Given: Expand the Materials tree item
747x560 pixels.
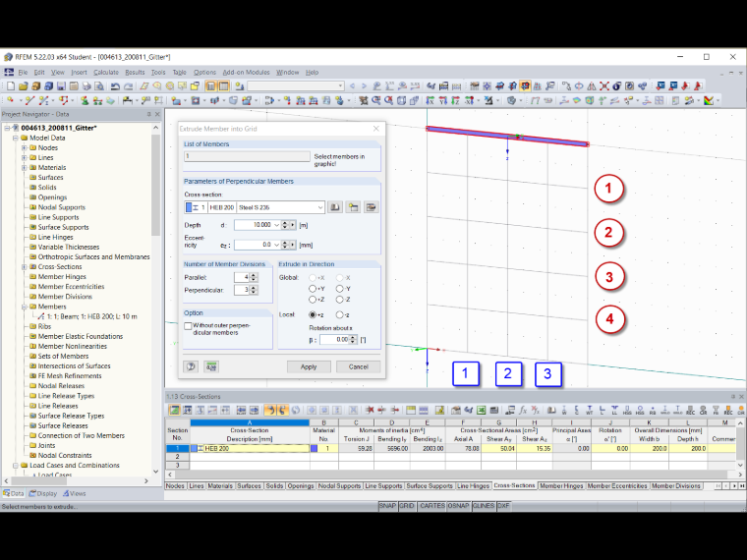Looking at the screenshot, I should [x=24, y=168].
